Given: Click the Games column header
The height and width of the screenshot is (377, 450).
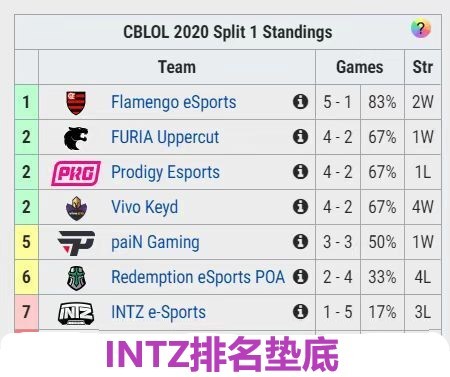Looking at the screenshot, I should click(x=360, y=67).
